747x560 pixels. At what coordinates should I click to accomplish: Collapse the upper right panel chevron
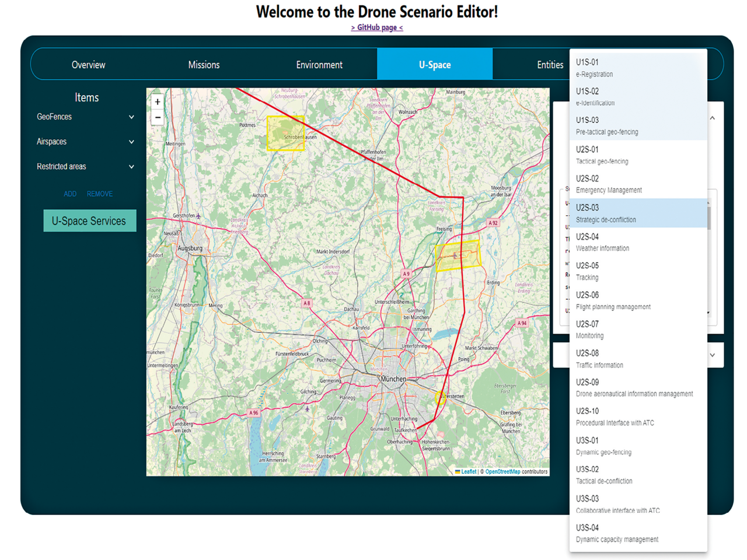(713, 118)
